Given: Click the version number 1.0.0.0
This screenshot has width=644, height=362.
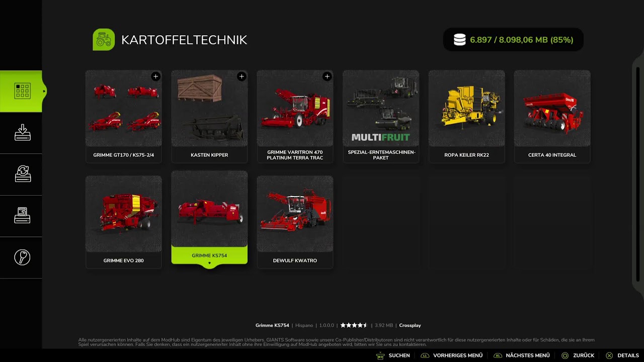Looking at the screenshot, I should 327,325.
